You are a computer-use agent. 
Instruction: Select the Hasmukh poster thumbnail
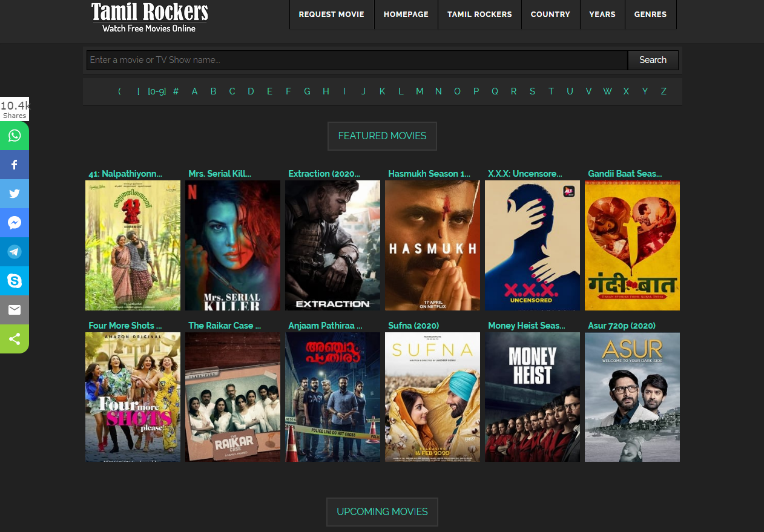432,245
